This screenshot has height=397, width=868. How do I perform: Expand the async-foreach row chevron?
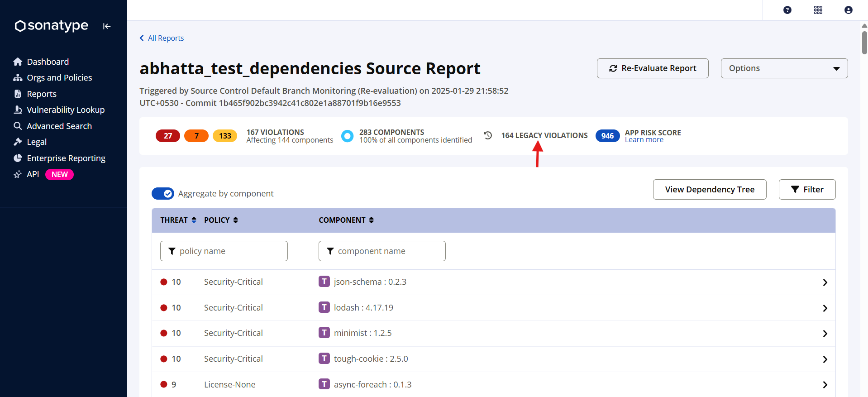pyautogui.click(x=825, y=385)
